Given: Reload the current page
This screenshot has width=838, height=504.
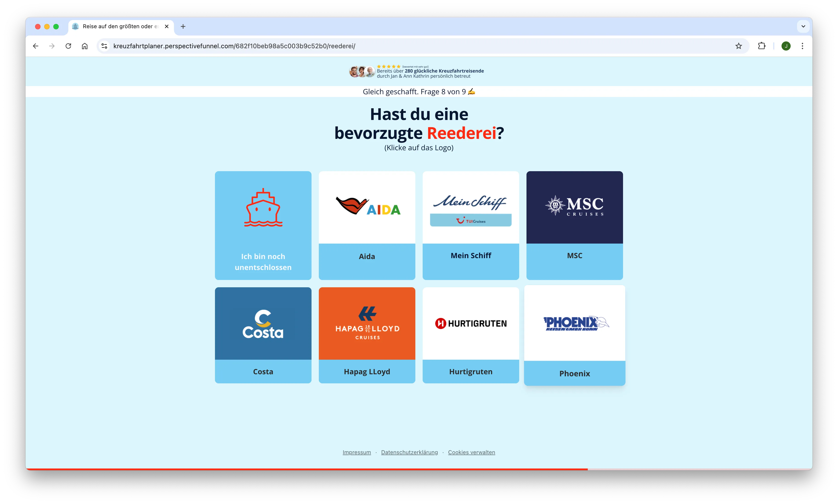Looking at the screenshot, I should pos(68,46).
